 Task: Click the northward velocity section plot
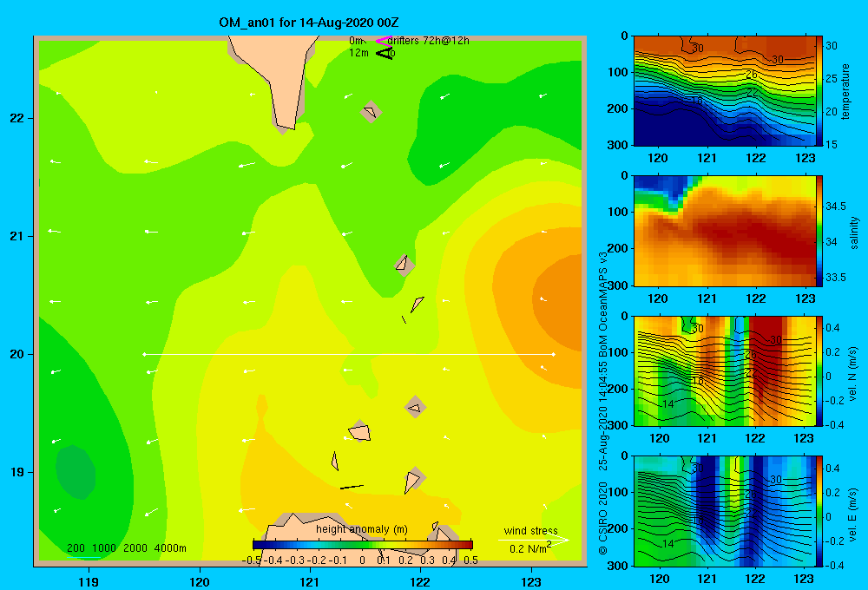coord(725,370)
